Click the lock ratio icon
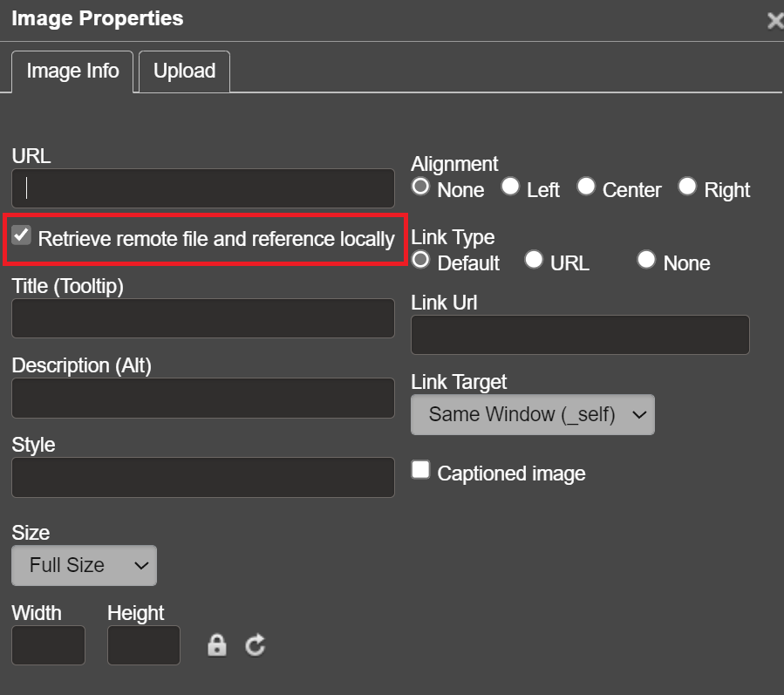Viewport: 784px width, 695px height. coord(217,645)
